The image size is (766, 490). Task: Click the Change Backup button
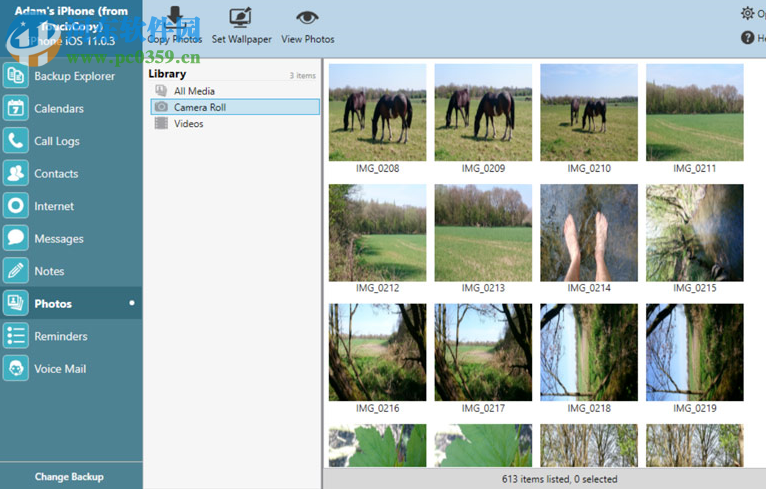point(69,476)
